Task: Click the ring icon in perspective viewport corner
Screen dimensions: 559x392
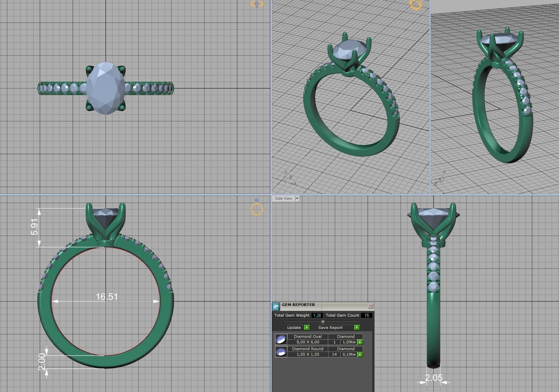Action: pos(416,4)
